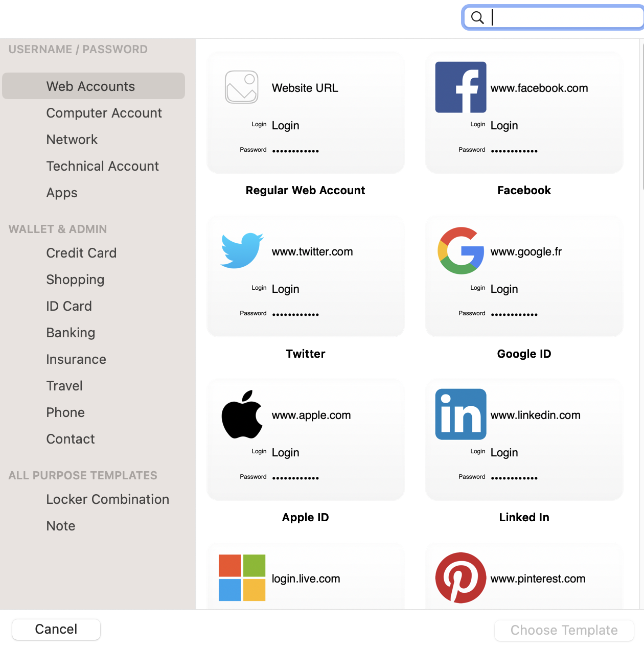Click the WALLET & ADMIN section header
This screenshot has width=644, height=649.
58,229
